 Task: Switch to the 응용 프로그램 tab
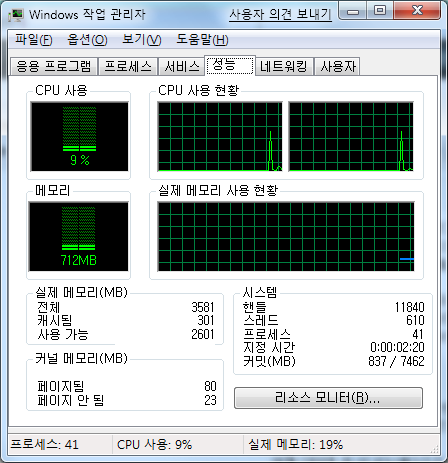[x=54, y=66]
